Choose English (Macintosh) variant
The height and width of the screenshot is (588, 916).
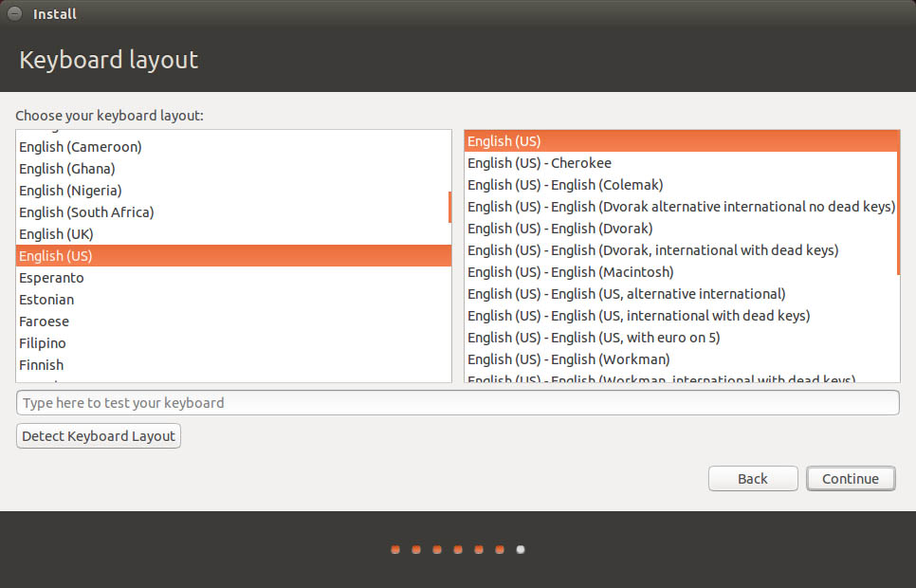point(681,272)
